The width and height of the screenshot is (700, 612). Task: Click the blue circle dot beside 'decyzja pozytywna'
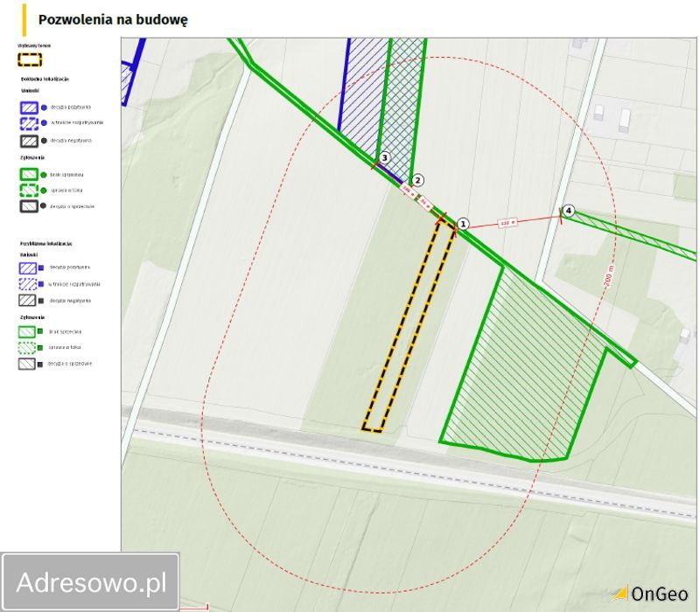click(x=44, y=108)
